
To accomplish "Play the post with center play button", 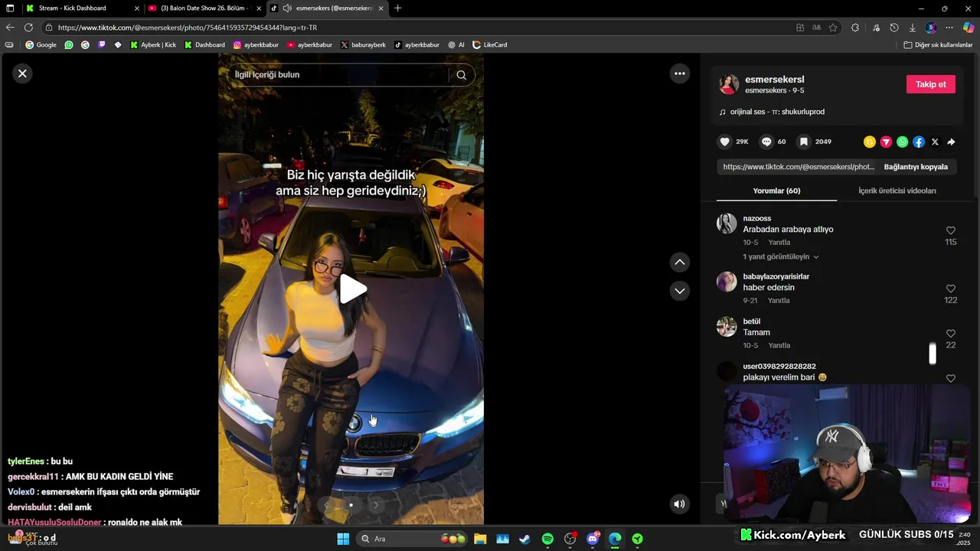I will 352,289.
